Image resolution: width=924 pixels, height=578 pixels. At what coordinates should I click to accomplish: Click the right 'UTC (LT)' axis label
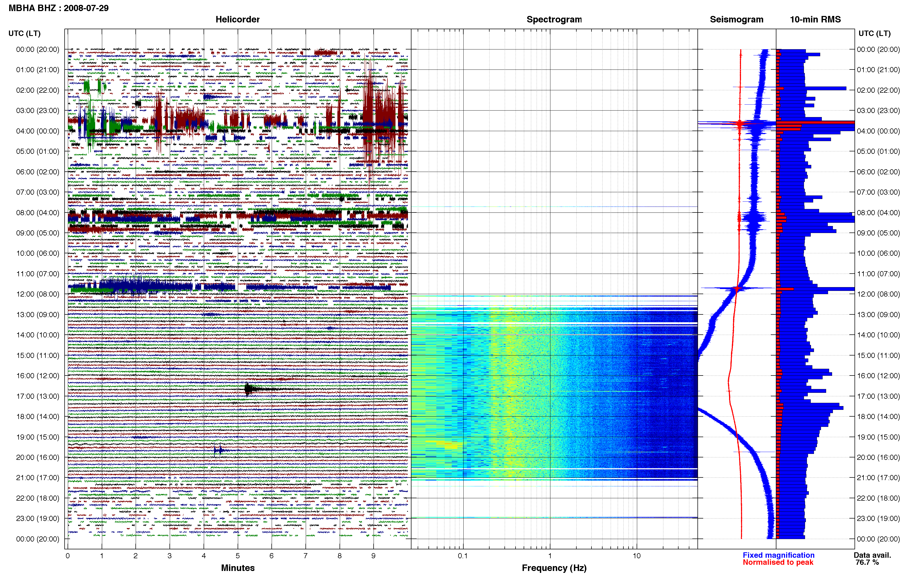coord(874,34)
